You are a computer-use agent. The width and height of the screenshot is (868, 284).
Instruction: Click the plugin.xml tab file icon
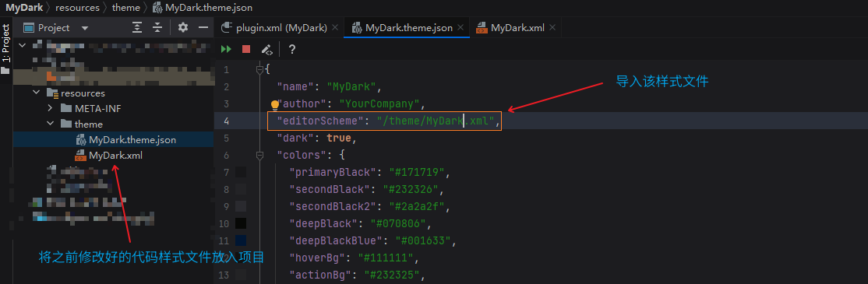[x=226, y=28]
